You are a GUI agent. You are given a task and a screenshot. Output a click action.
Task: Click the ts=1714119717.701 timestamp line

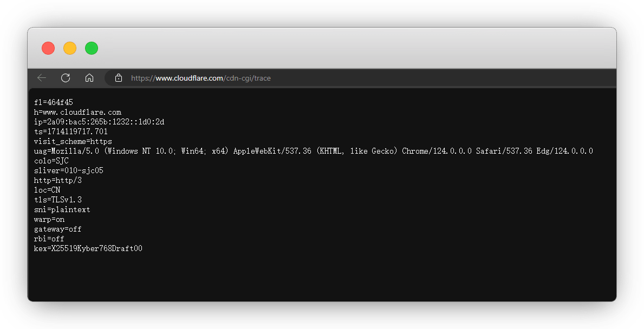(x=70, y=131)
